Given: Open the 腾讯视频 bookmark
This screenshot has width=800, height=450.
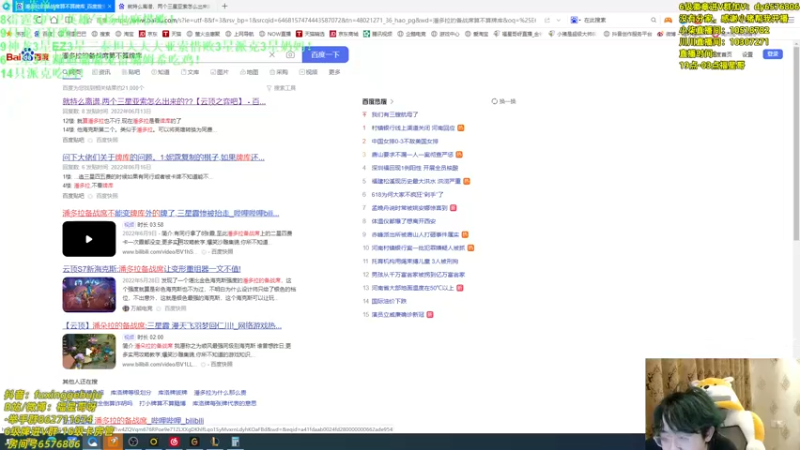Looking at the screenshot, I should pos(378,34).
